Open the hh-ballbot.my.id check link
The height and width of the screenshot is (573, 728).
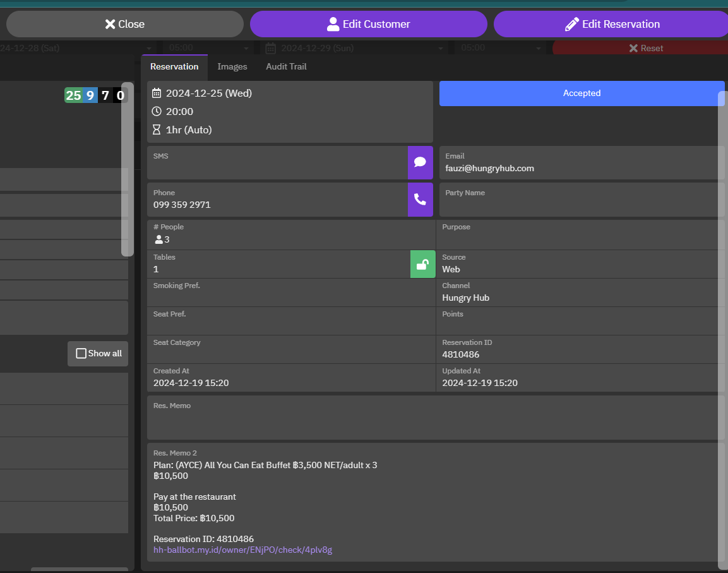pos(242,550)
